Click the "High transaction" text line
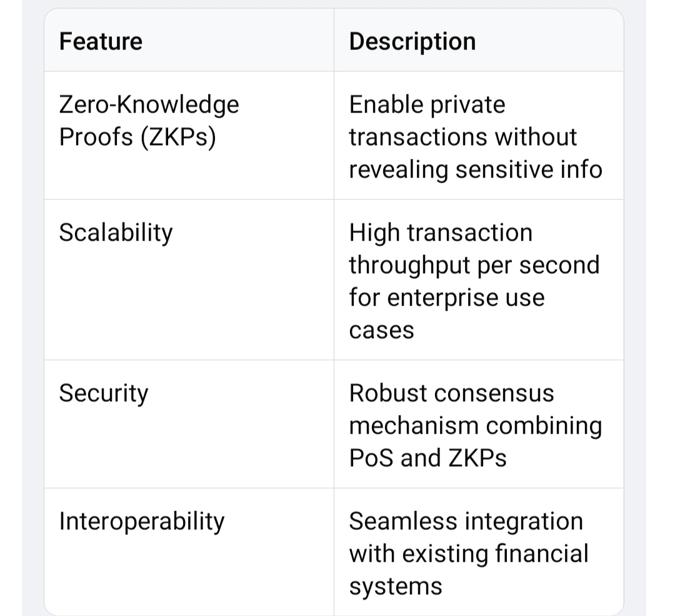The height and width of the screenshot is (616, 675). tap(441, 232)
